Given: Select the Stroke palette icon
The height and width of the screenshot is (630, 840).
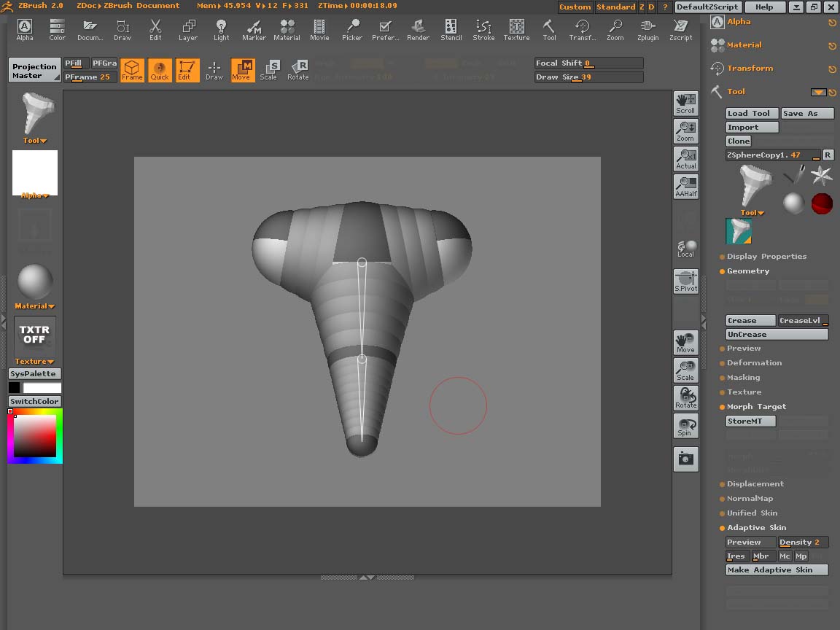Looking at the screenshot, I should click(483, 29).
